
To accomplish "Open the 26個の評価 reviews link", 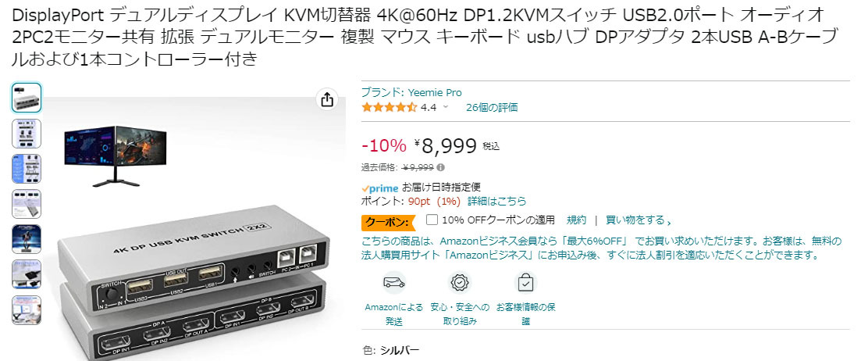I will (x=492, y=108).
